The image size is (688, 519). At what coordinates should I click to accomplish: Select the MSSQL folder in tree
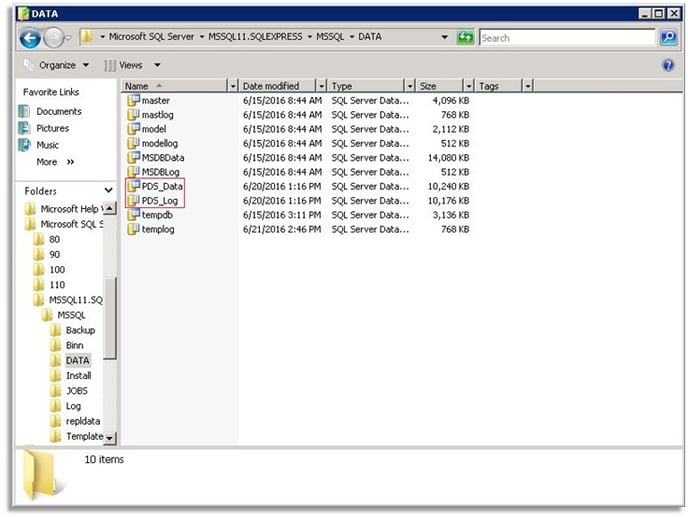pos(71,315)
